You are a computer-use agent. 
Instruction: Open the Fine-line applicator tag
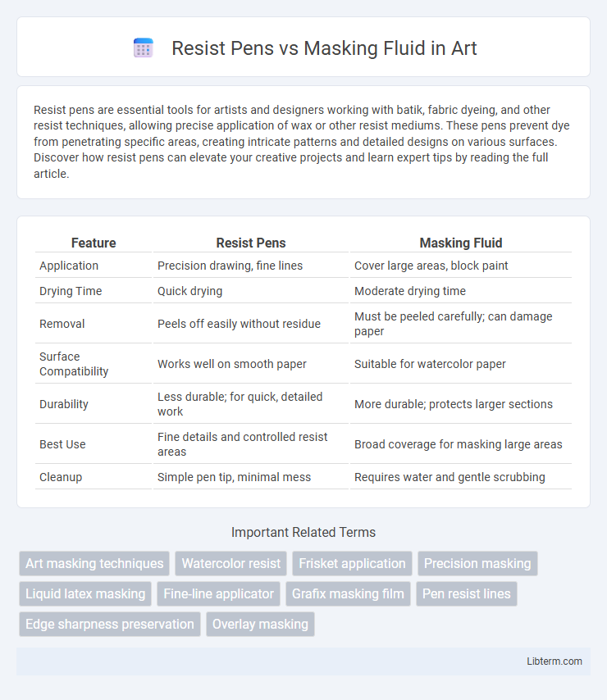point(218,593)
